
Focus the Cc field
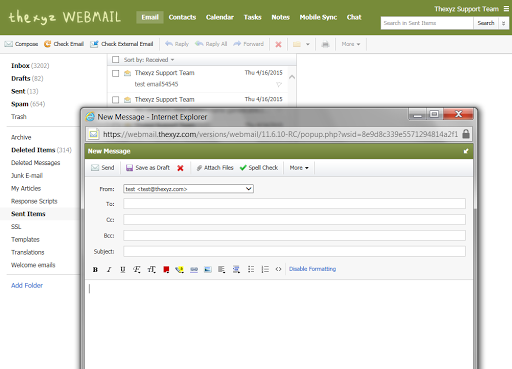pyautogui.click(x=294, y=220)
